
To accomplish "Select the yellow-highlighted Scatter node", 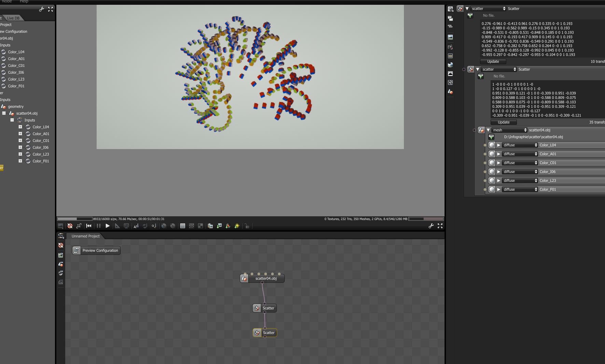I will click(x=265, y=333).
